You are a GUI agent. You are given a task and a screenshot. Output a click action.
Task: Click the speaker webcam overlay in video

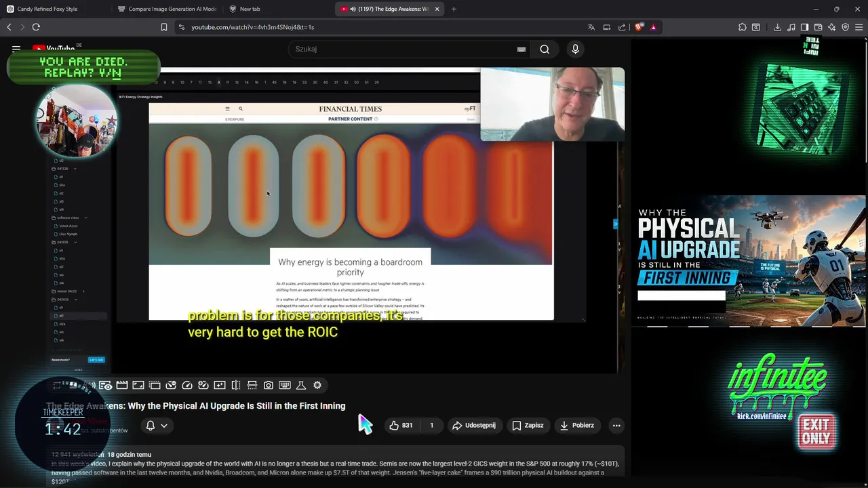coord(552,104)
